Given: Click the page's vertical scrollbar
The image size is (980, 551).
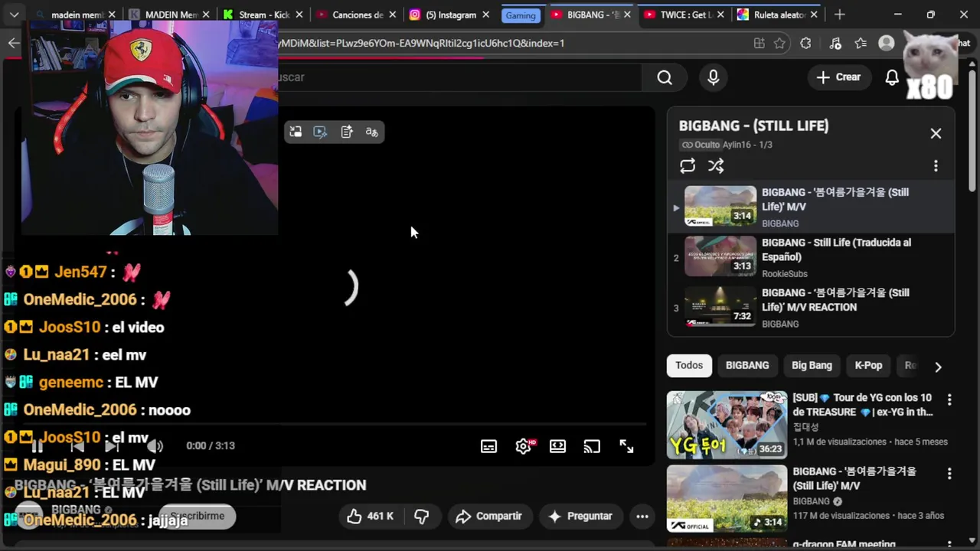Looking at the screenshot, I should pyautogui.click(x=973, y=130).
